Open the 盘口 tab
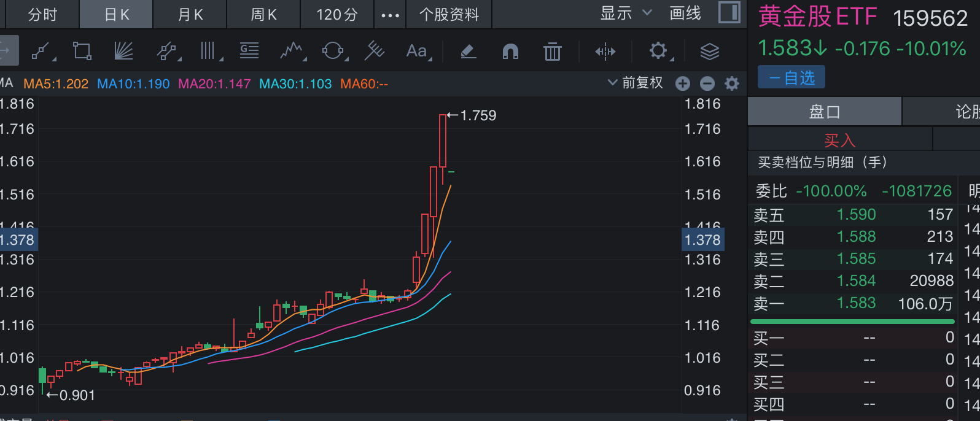The height and width of the screenshot is (421, 980). 825,112
